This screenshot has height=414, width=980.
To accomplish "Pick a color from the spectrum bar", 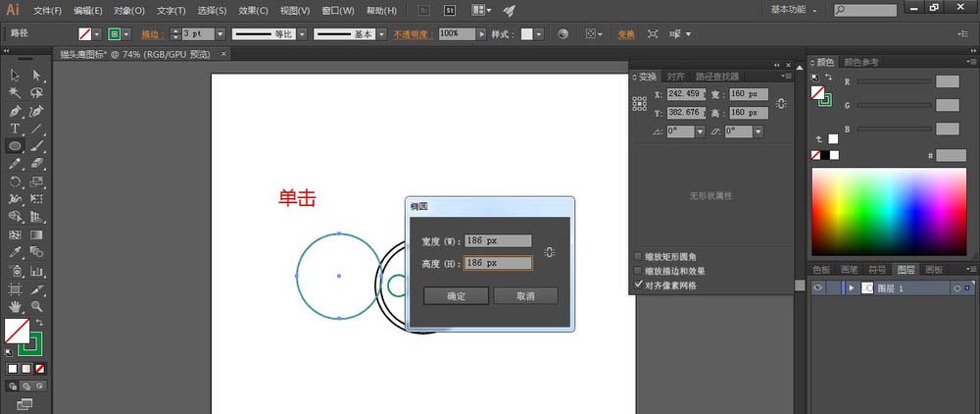I will click(889, 211).
